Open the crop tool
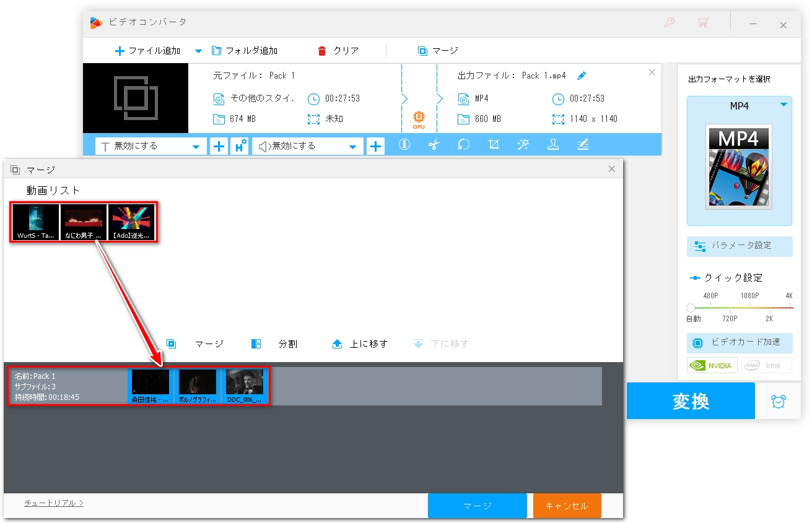This screenshot has height=523, width=812. pos(494,144)
